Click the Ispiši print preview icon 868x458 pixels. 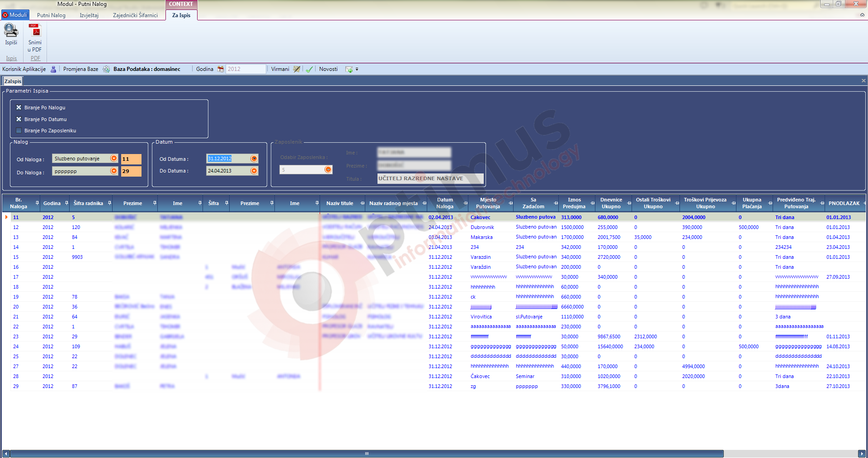11,31
